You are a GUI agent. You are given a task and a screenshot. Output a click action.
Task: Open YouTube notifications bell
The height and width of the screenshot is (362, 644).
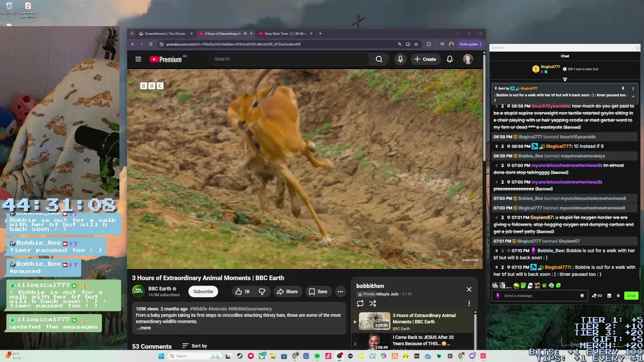[x=450, y=59]
